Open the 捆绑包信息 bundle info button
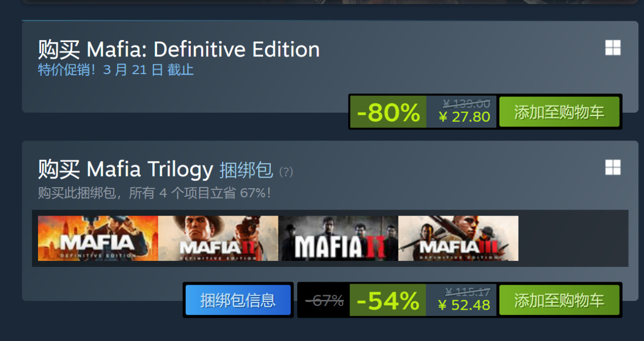Screen dimensions: 644x341 pyautogui.click(x=238, y=300)
